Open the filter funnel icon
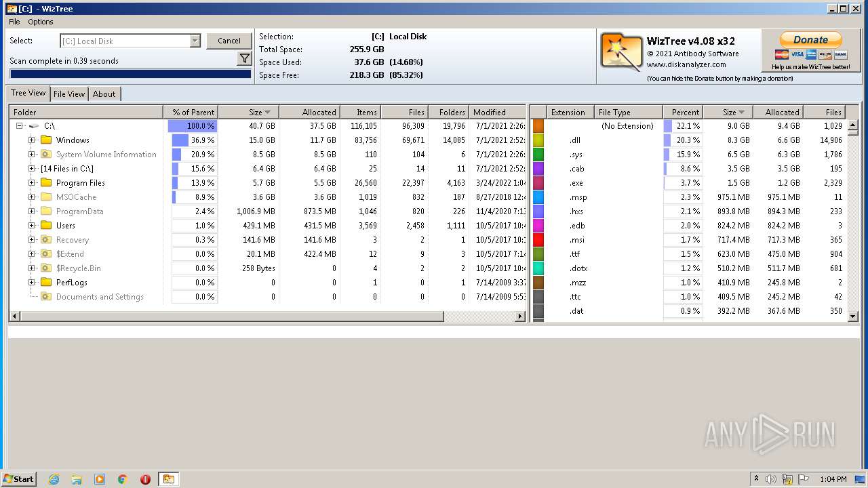 245,60
